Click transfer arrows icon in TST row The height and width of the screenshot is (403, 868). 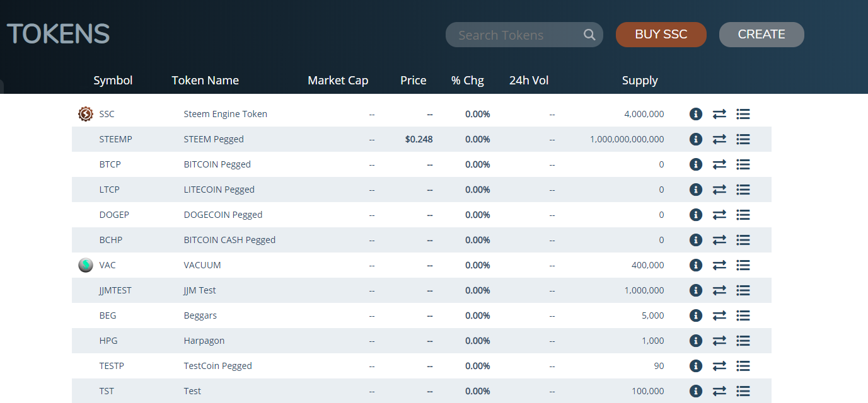click(x=719, y=391)
